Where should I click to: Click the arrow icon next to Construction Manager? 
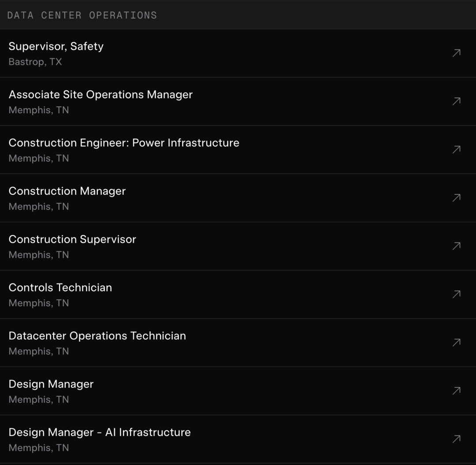pos(456,198)
